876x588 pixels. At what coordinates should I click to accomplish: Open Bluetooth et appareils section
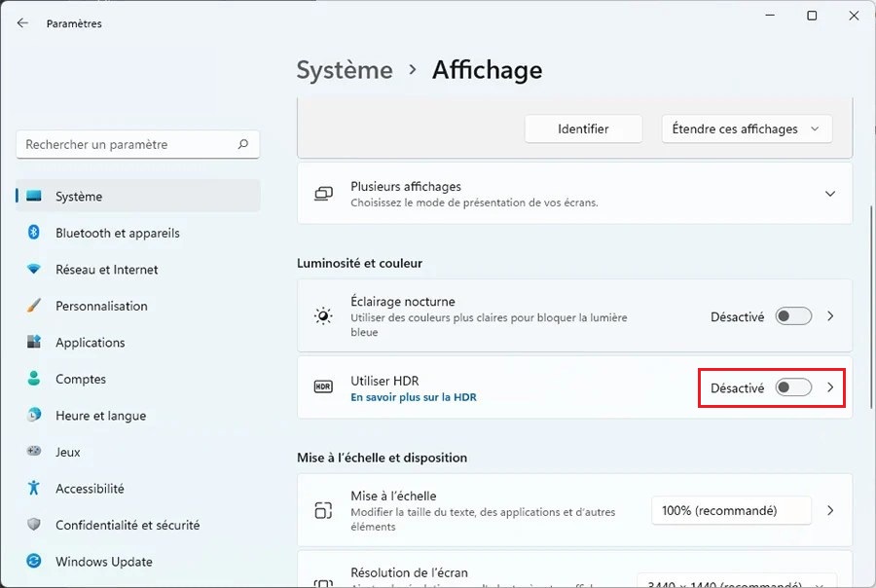point(138,233)
